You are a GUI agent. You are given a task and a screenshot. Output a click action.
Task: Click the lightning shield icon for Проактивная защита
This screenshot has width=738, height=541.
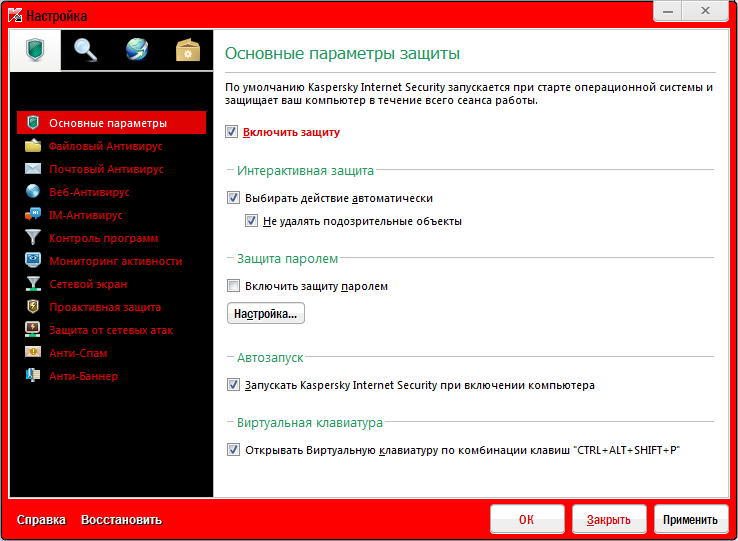[x=33, y=307]
